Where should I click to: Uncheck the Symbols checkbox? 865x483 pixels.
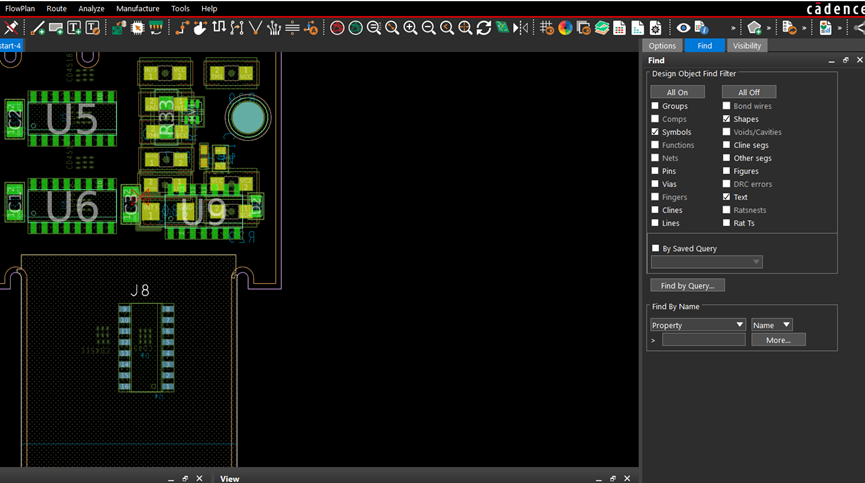pos(655,132)
